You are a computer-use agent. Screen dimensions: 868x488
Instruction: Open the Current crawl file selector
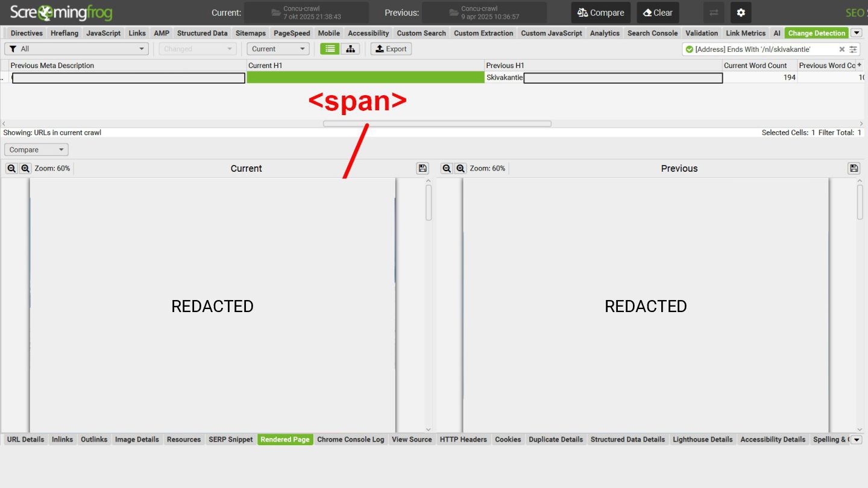click(306, 13)
